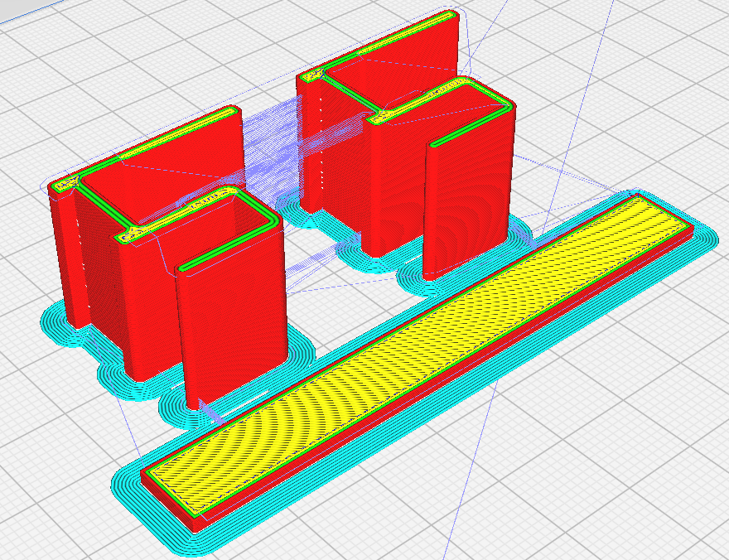This screenshot has width=729, height=560.
Task: Select the rear-right tall red bracket model
Action: pyautogui.click(x=405, y=144)
